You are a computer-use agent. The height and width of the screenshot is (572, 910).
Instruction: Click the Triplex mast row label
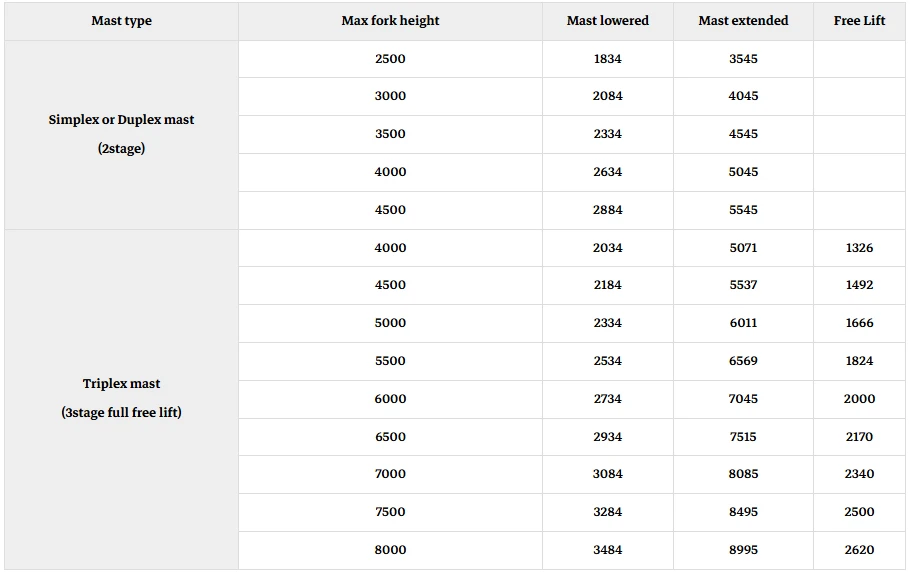[121, 399]
